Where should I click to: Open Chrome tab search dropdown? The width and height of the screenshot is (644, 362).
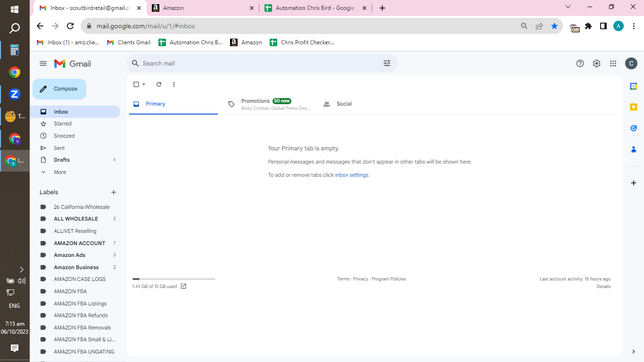coord(568,7)
